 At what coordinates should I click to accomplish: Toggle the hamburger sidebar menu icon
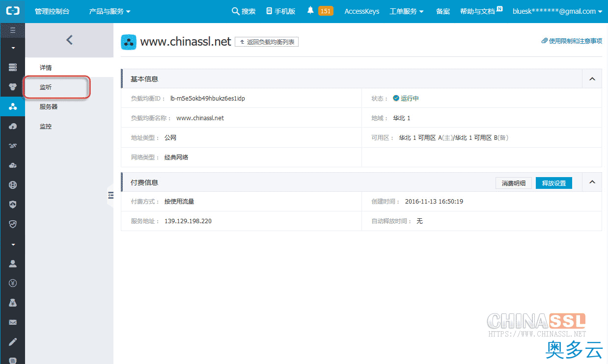[x=12, y=30]
